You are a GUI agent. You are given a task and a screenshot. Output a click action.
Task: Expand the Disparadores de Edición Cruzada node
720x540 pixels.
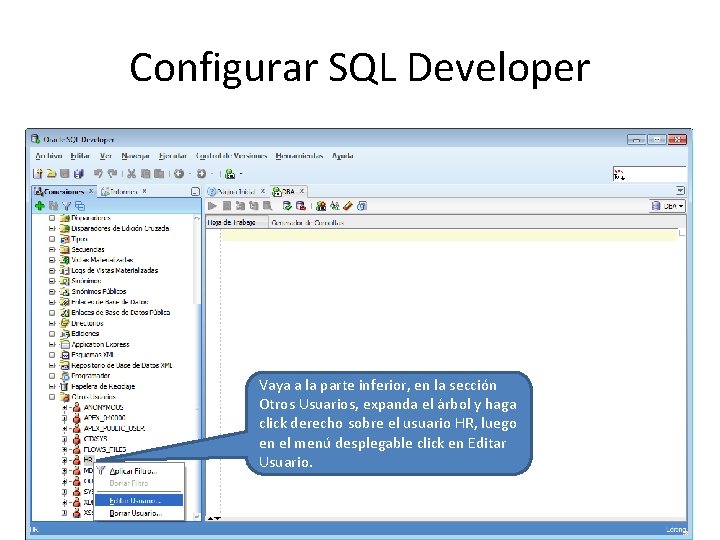tap(52, 228)
